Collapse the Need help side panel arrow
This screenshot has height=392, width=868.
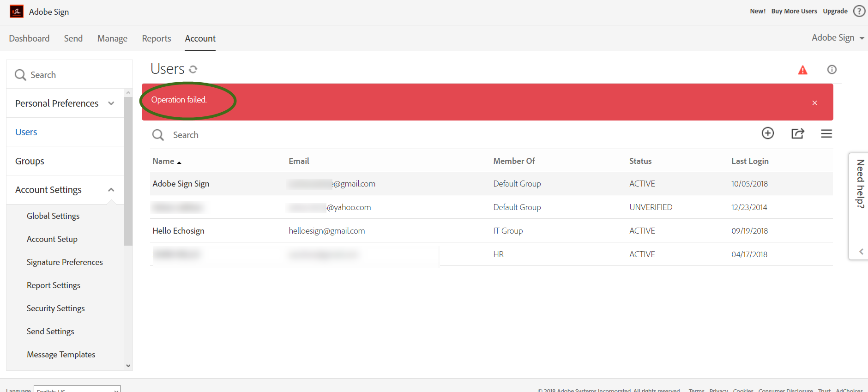pyautogui.click(x=861, y=252)
